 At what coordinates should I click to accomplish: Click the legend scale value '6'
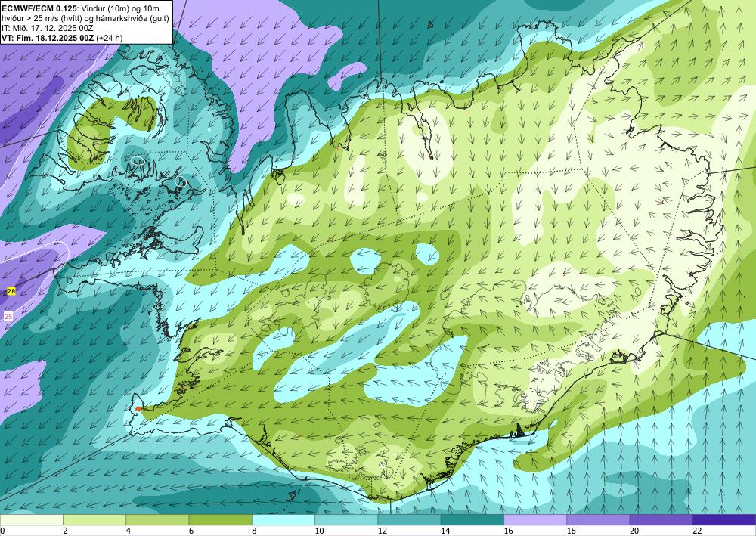(191, 531)
